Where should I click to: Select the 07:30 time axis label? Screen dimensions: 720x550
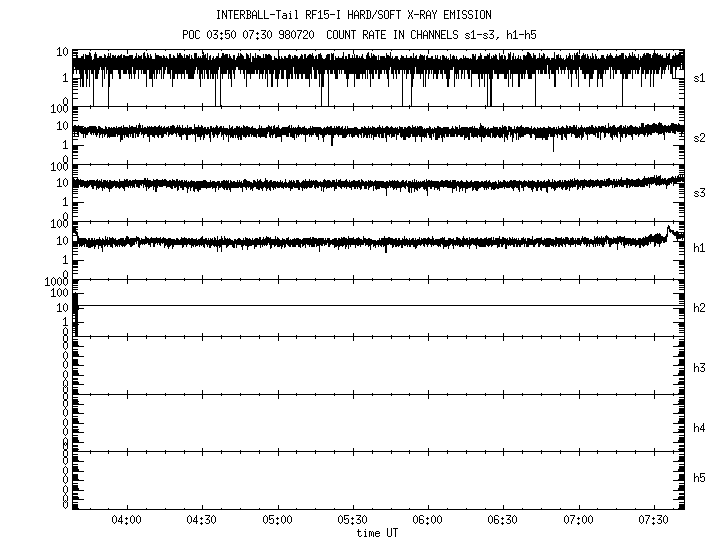coord(653,520)
